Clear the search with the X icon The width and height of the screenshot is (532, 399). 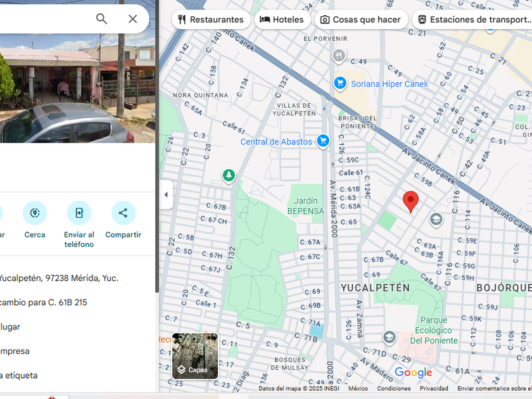(x=132, y=18)
